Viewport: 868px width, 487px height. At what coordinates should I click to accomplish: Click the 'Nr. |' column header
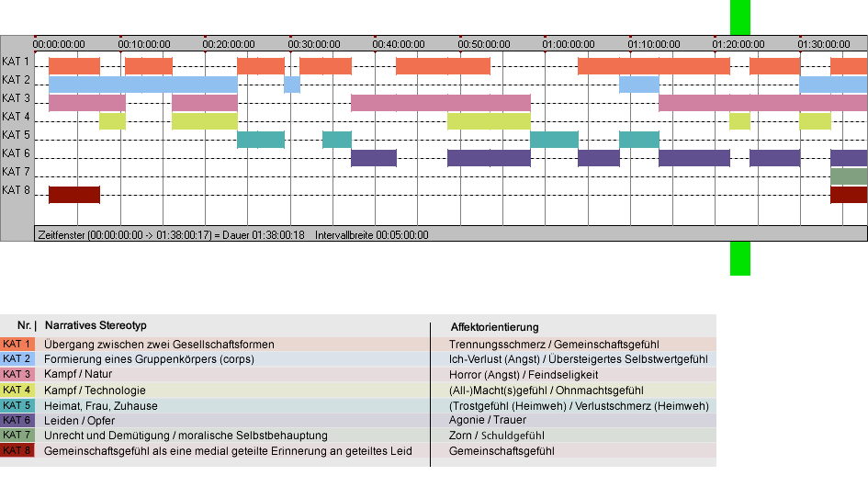point(28,325)
